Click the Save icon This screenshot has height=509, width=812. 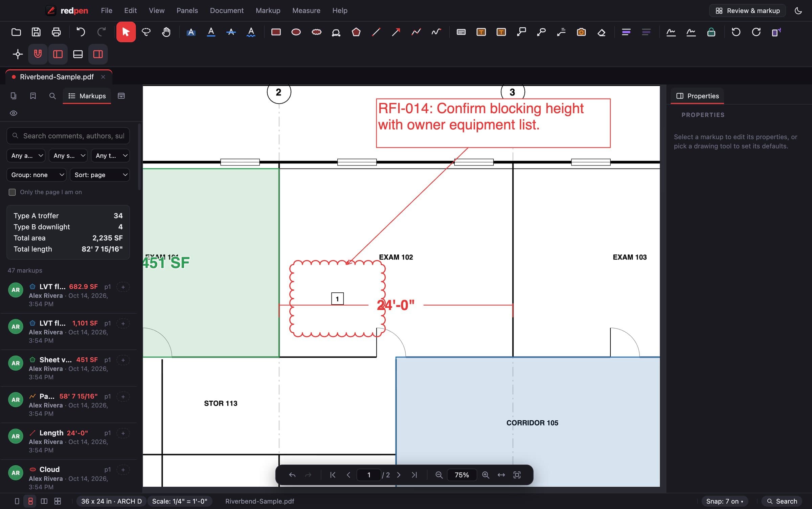click(36, 32)
